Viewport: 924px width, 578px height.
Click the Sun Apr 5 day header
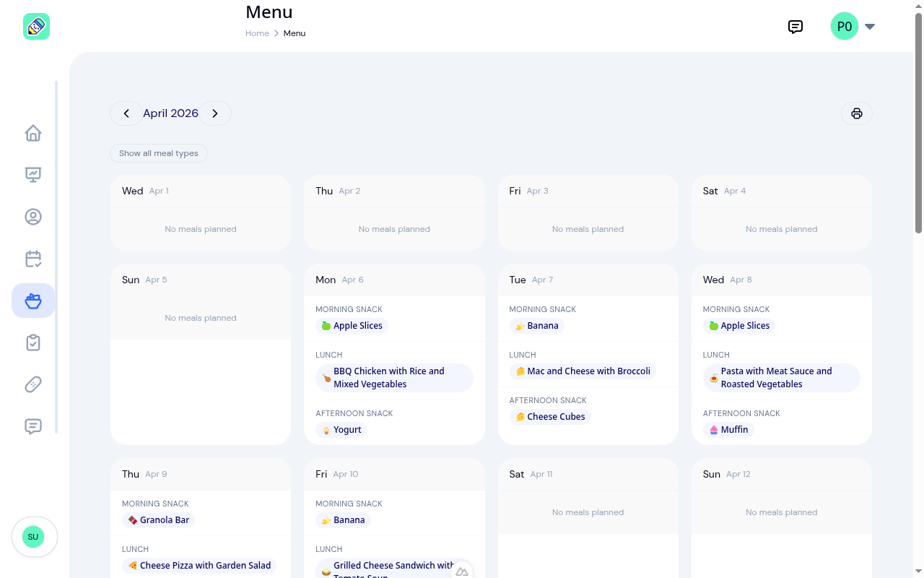click(x=201, y=280)
